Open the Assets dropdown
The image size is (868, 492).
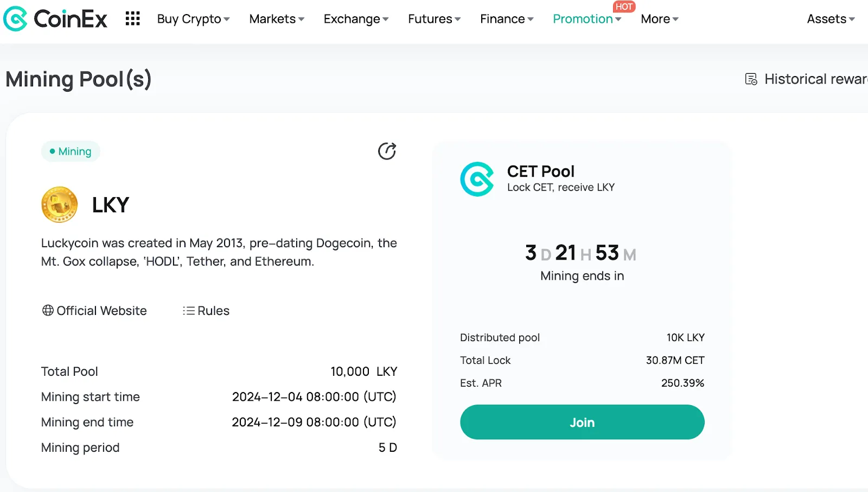coord(831,19)
